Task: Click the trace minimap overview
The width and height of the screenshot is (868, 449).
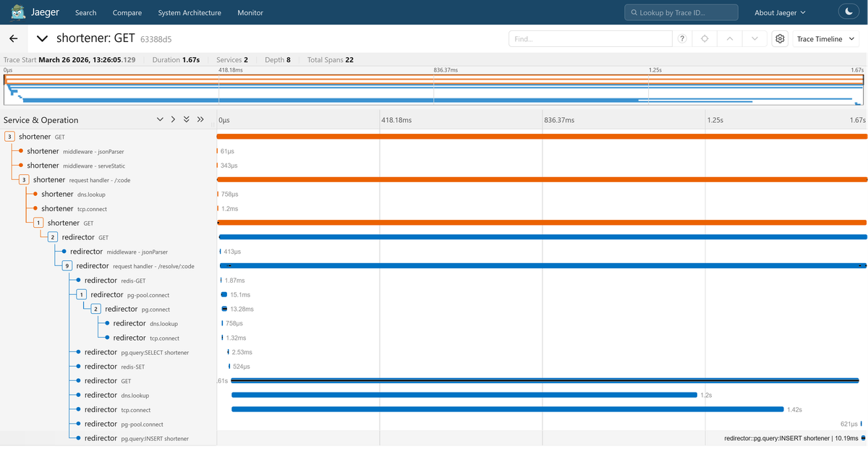Action: [434, 89]
